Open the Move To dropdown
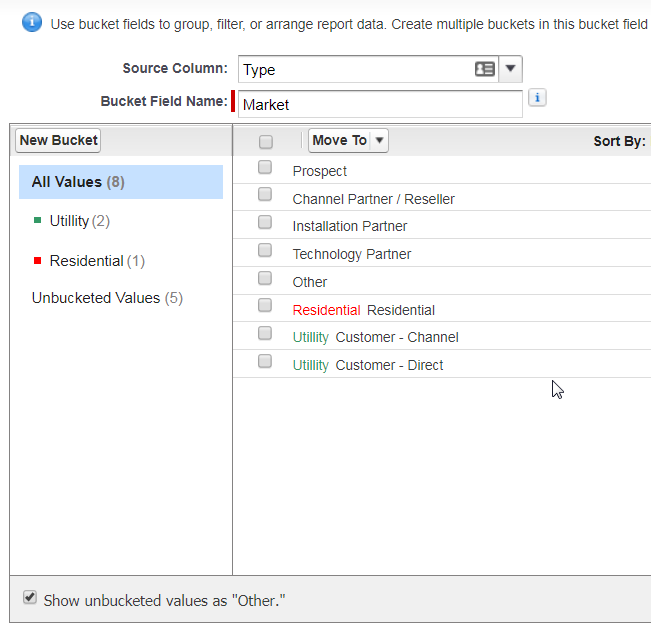This screenshot has width=651, height=626. click(x=348, y=141)
